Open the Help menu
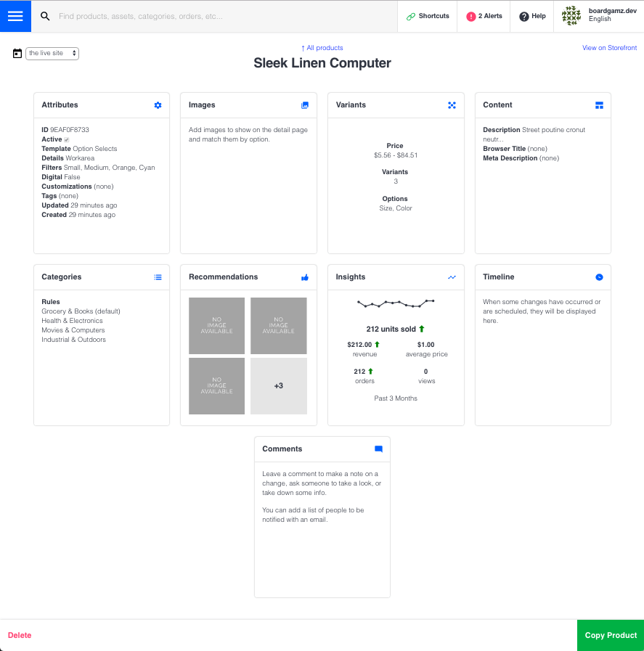The height and width of the screenshot is (651, 644). pos(532,16)
